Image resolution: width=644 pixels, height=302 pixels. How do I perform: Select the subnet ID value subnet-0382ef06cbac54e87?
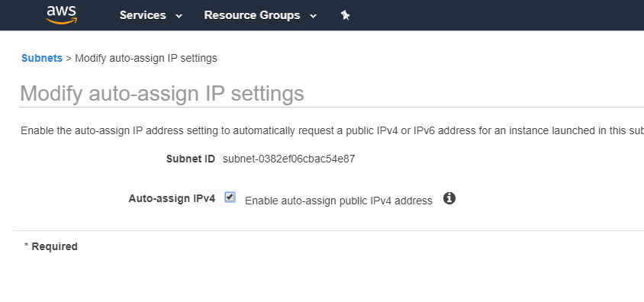click(288, 159)
